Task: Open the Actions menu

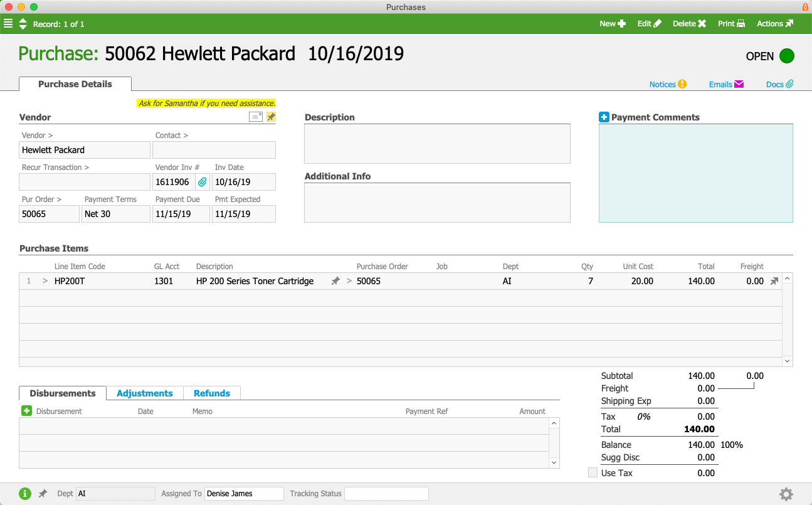Action: pos(775,24)
